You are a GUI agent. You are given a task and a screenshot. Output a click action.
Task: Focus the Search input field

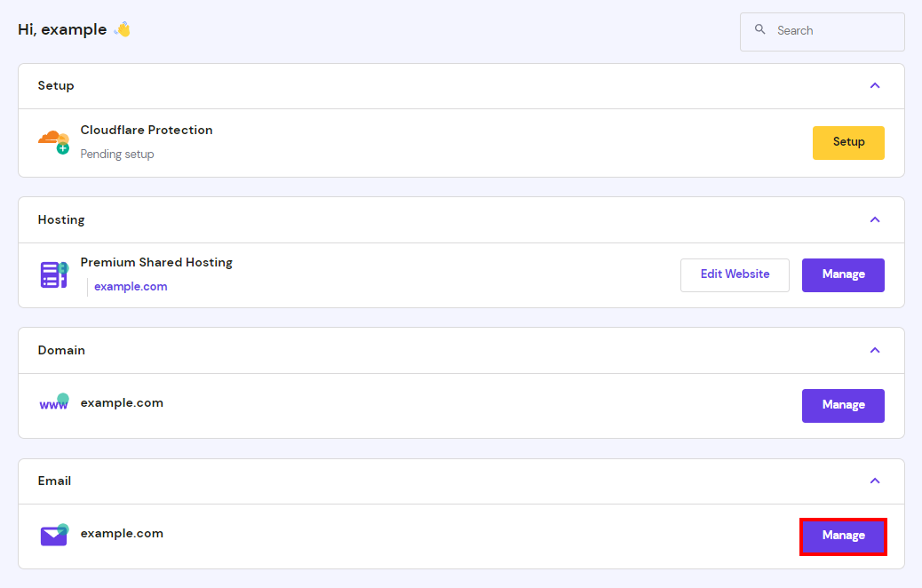coord(822,32)
